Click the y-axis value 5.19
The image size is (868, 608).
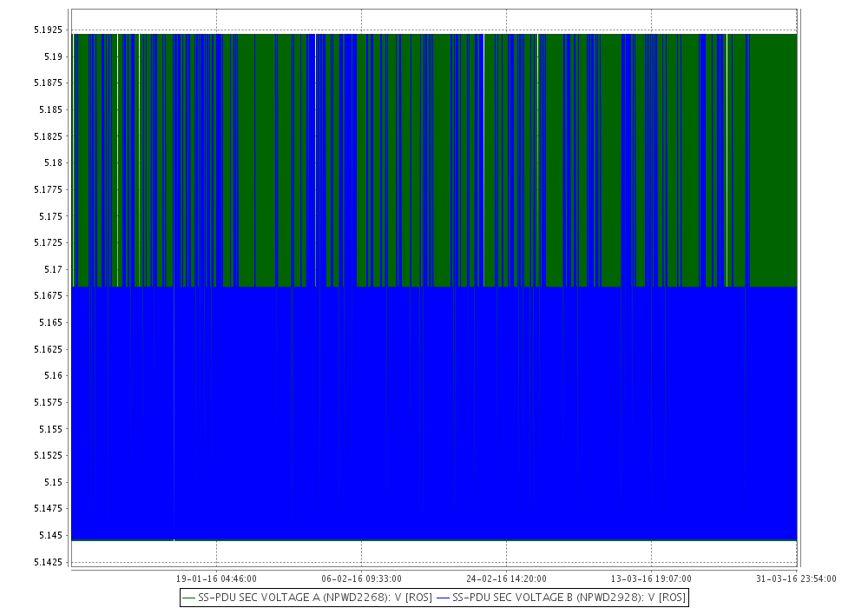53,56
